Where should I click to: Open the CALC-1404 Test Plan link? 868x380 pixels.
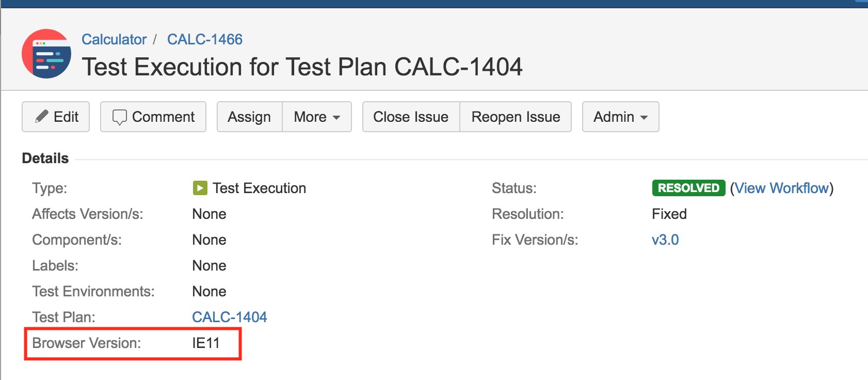click(230, 317)
